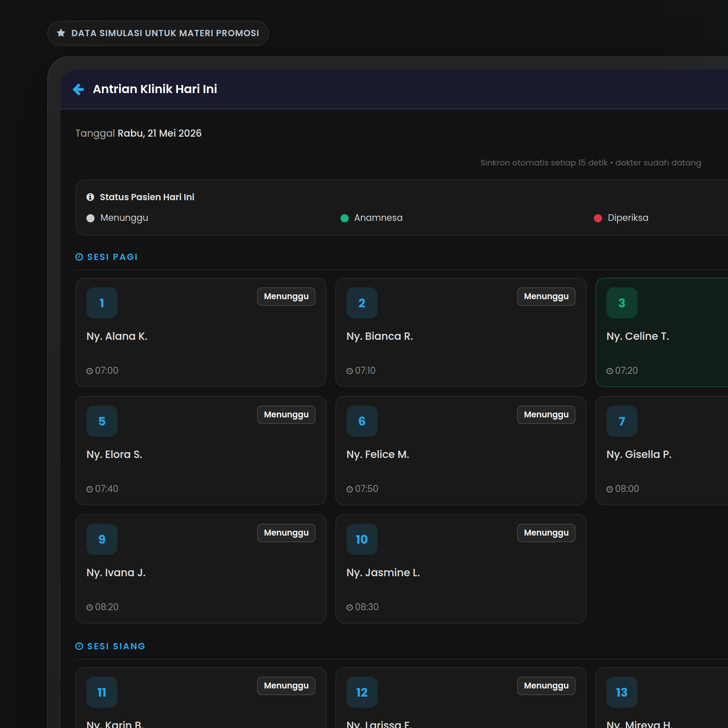Click the green Anamnesa legend dot
The height and width of the screenshot is (728, 728).
344,218
